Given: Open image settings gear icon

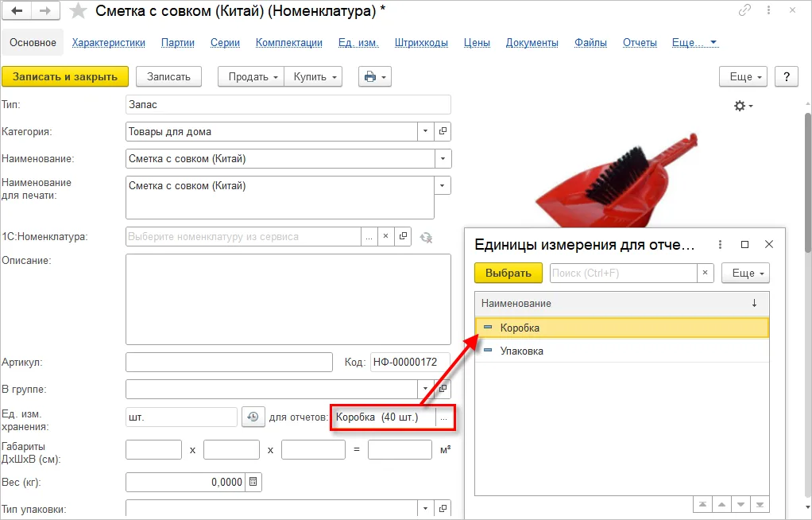Looking at the screenshot, I should point(743,106).
